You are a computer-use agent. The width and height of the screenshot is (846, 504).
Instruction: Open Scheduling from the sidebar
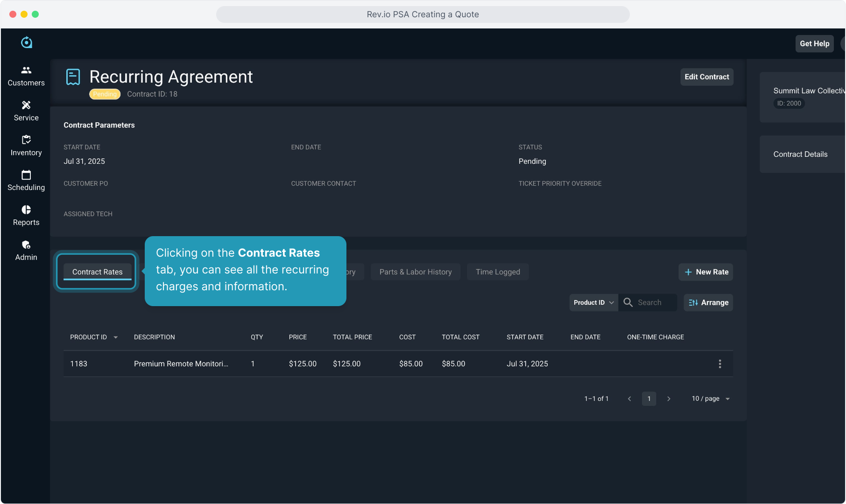pyautogui.click(x=26, y=181)
